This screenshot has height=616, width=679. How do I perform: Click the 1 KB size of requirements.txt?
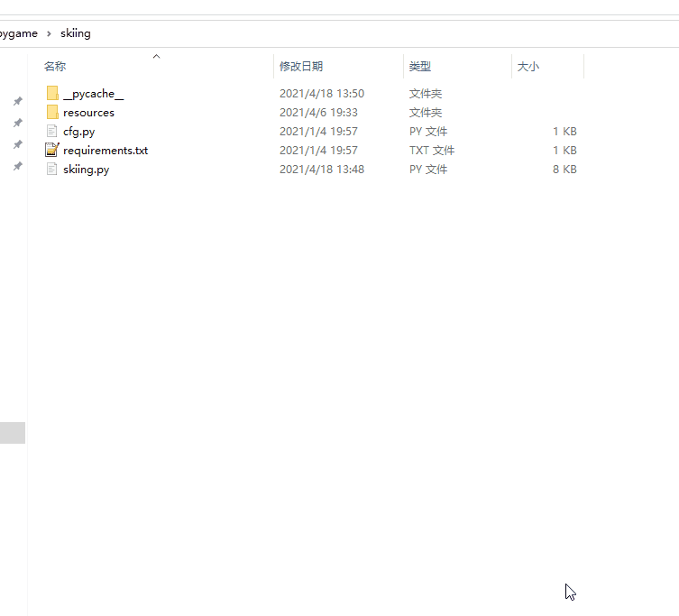pos(564,151)
